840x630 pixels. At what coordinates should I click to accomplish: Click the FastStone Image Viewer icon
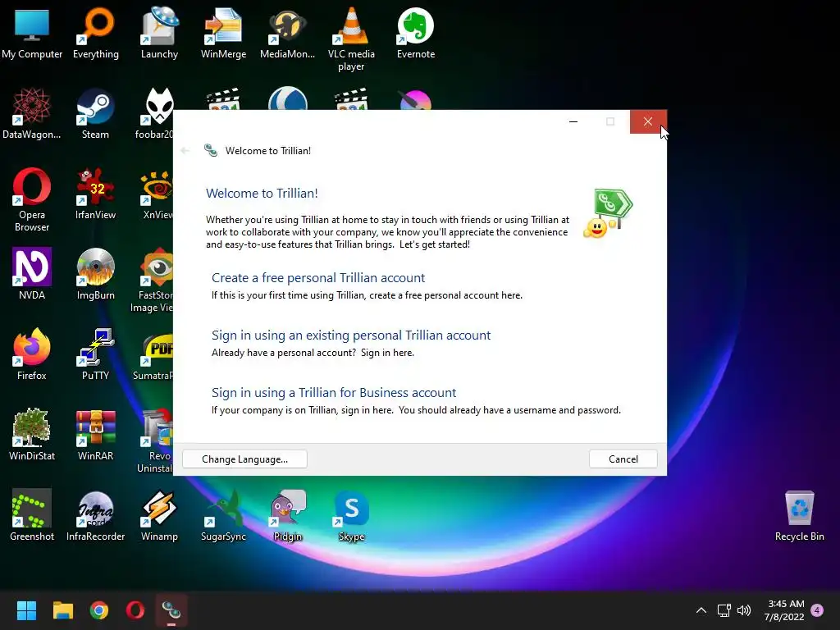153,281
